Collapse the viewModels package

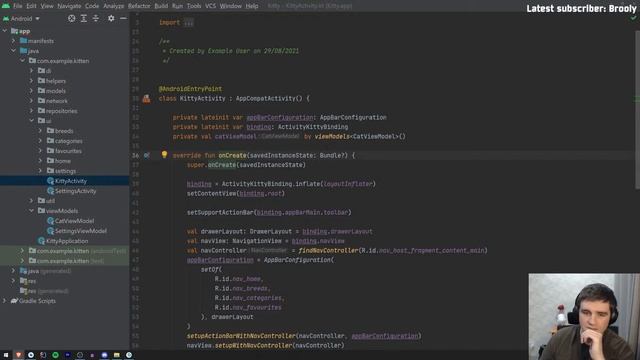click(x=31, y=211)
